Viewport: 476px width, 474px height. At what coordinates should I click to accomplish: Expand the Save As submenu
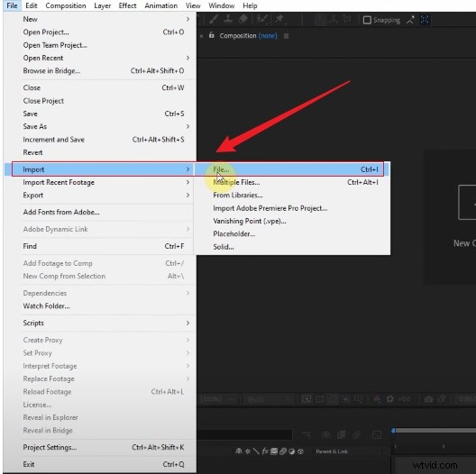point(188,126)
